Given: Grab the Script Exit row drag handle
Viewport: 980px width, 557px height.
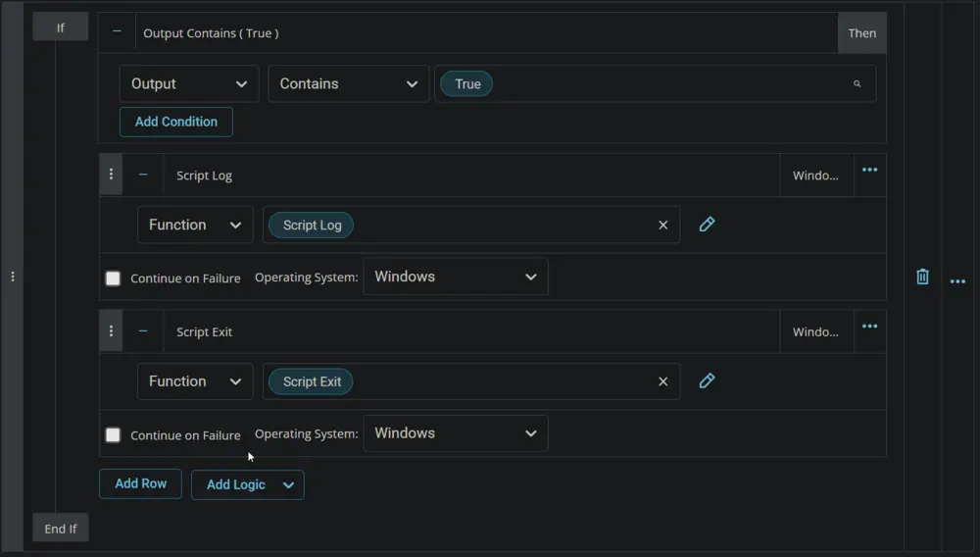Looking at the screenshot, I should [x=112, y=330].
